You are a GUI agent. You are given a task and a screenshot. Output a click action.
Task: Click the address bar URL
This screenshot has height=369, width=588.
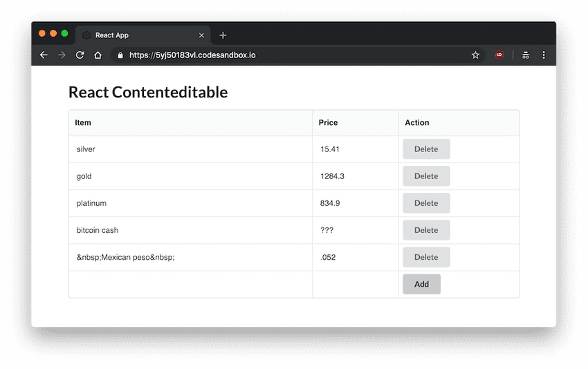192,55
